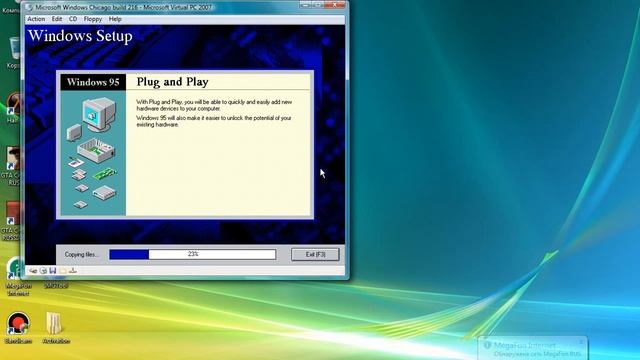Image resolution: width=640 pixels, height=360 pixels.
Task: Click the Windows 95 label in setup panel
Action: tap(93, 82)
